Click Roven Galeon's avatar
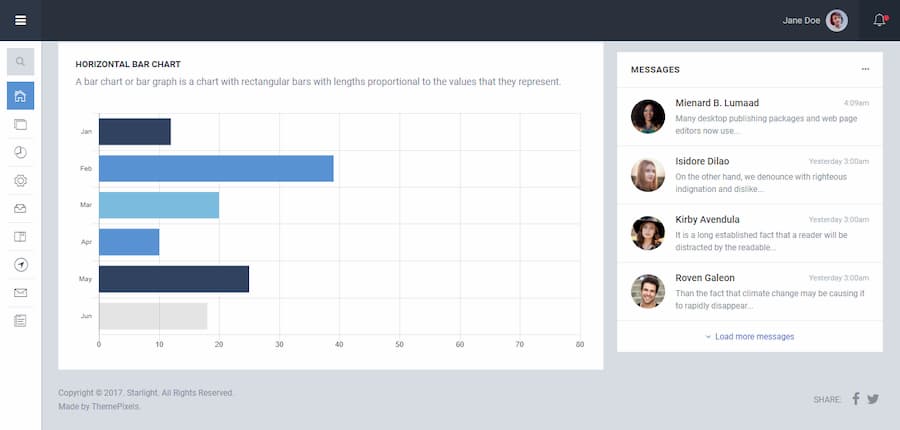 click(648, 291)
